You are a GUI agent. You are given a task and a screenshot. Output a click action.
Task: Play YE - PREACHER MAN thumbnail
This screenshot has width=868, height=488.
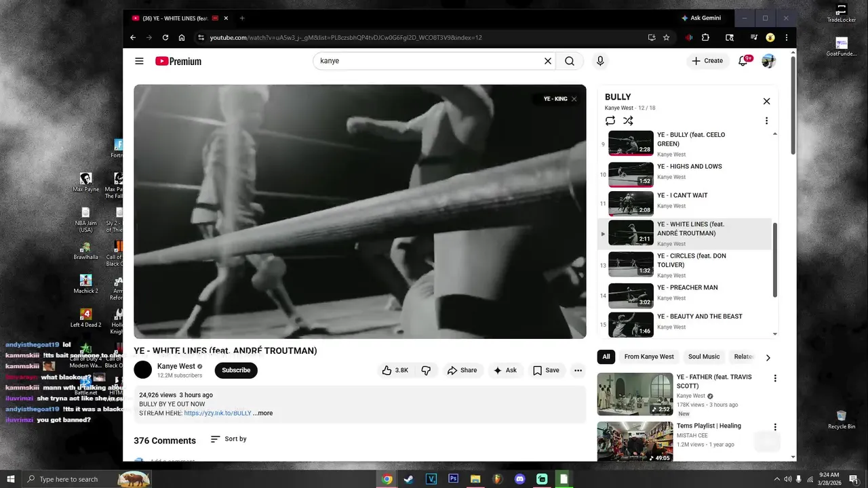[631, 296]
